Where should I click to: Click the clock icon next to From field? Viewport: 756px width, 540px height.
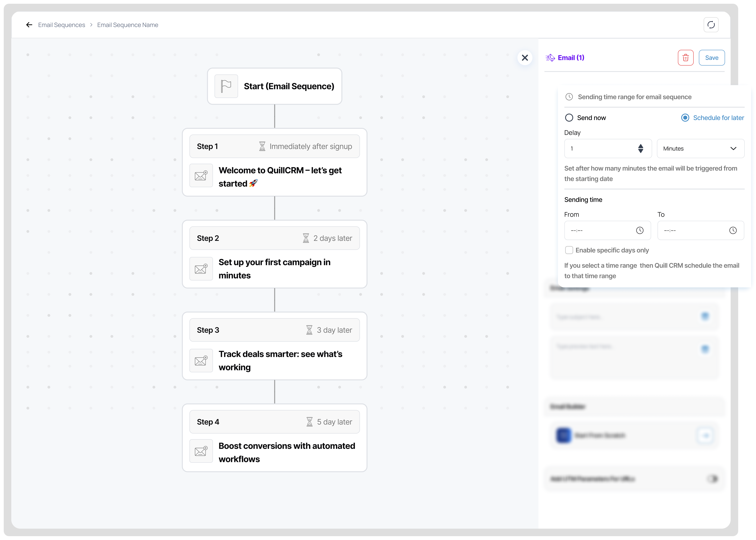pyautogui.click(x=640, y=230)
